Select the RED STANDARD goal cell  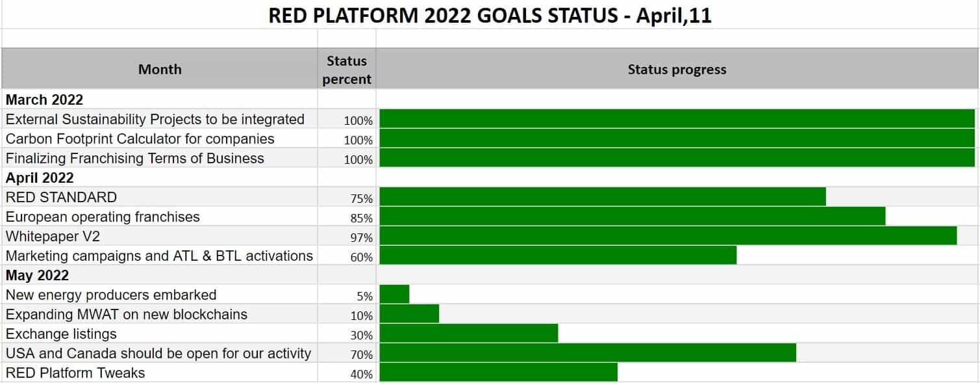pyautogui.click(x=160, y=197)
